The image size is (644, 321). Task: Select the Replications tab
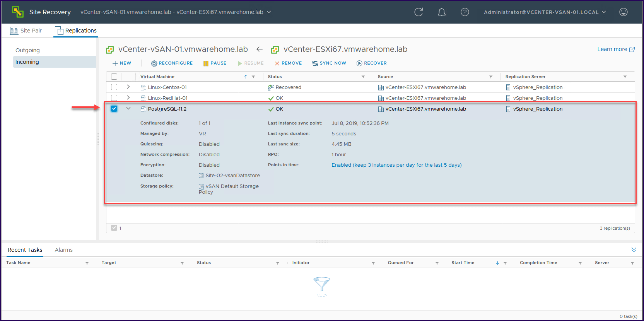(76, 31)
